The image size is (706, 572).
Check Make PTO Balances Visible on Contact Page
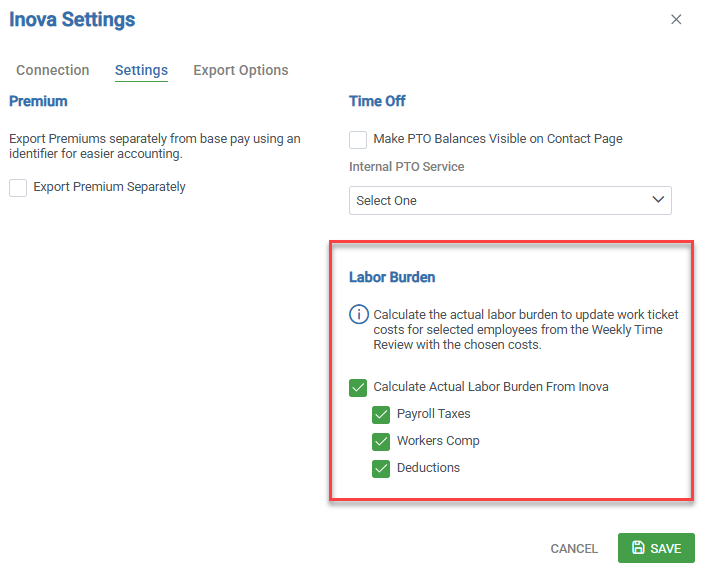point(358,139)
